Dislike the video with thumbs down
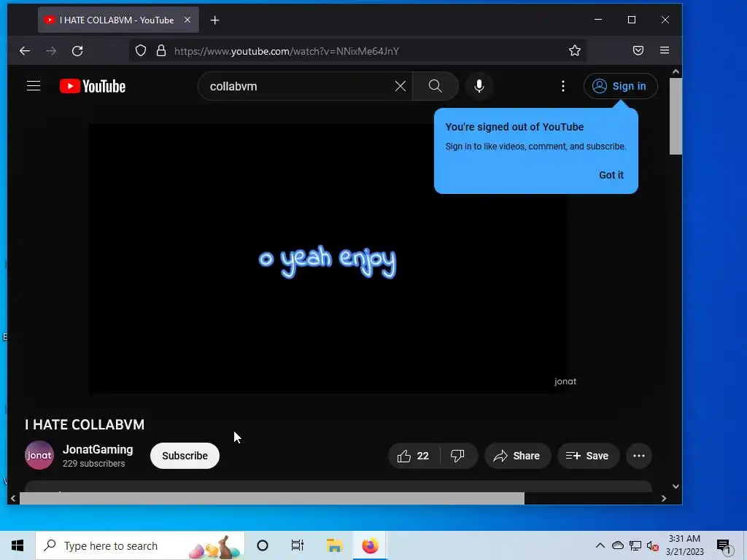The height and width of the screenshot is (560, 747). coord(458,456)
